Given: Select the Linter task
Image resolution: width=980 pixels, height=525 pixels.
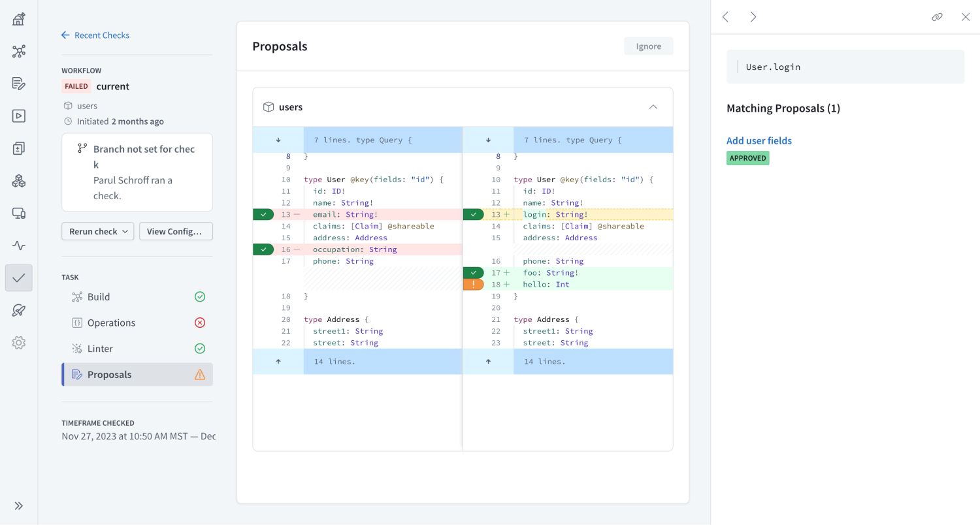Looking at the screenshot, I should (x=100, y=349).
